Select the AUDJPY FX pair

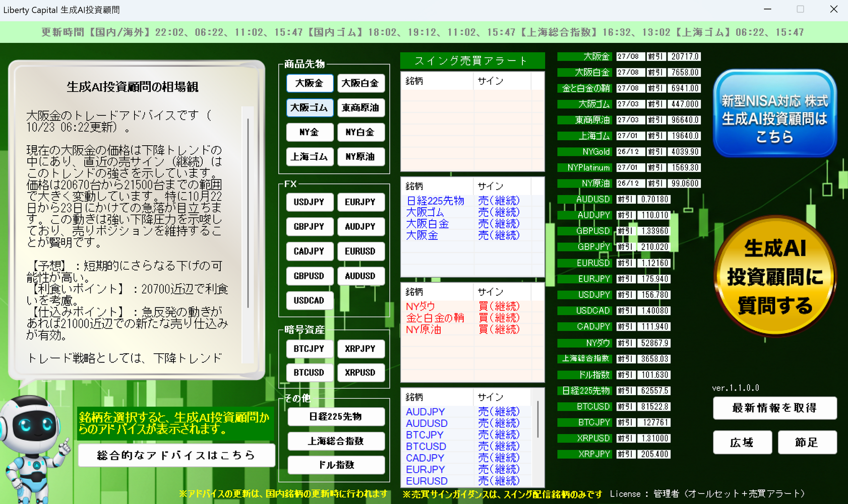coord(360,227)
